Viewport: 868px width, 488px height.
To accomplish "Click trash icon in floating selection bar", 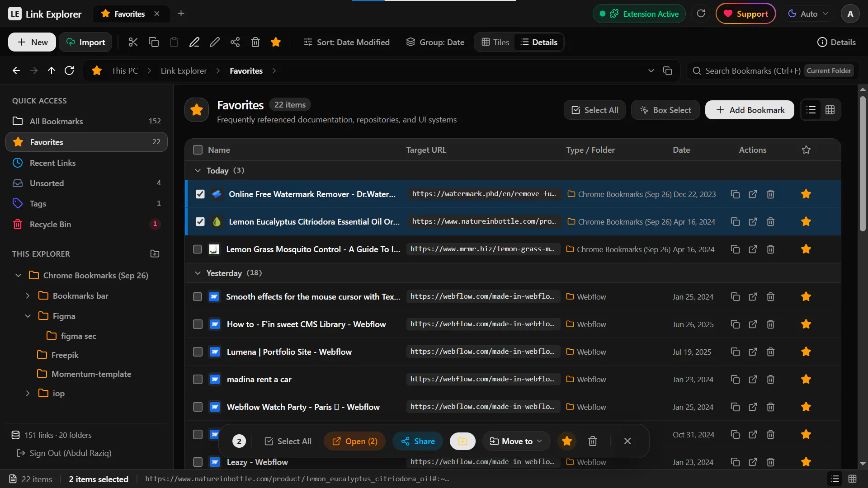I will point(593,441).
